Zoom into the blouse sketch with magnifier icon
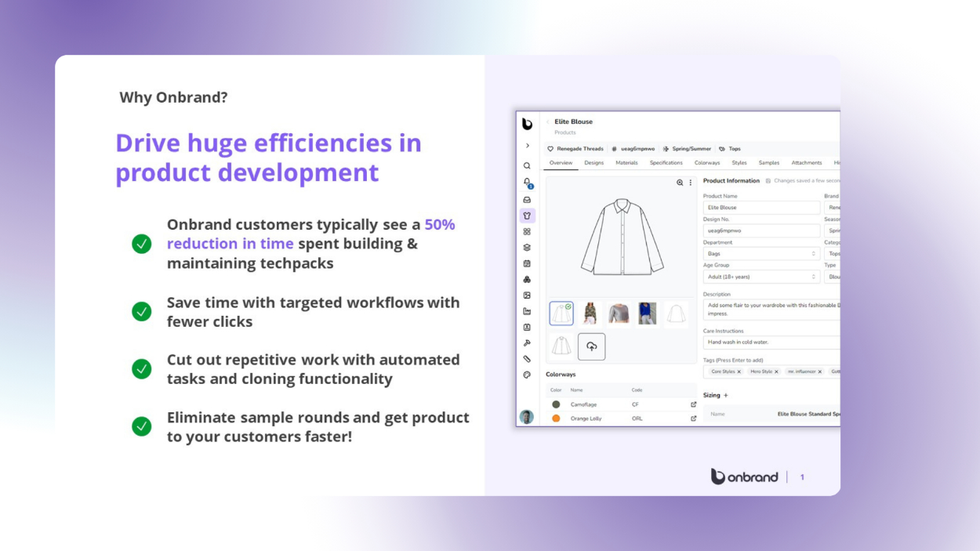The width and height of the screenshot is (980, 551). [x=680, y=183]
